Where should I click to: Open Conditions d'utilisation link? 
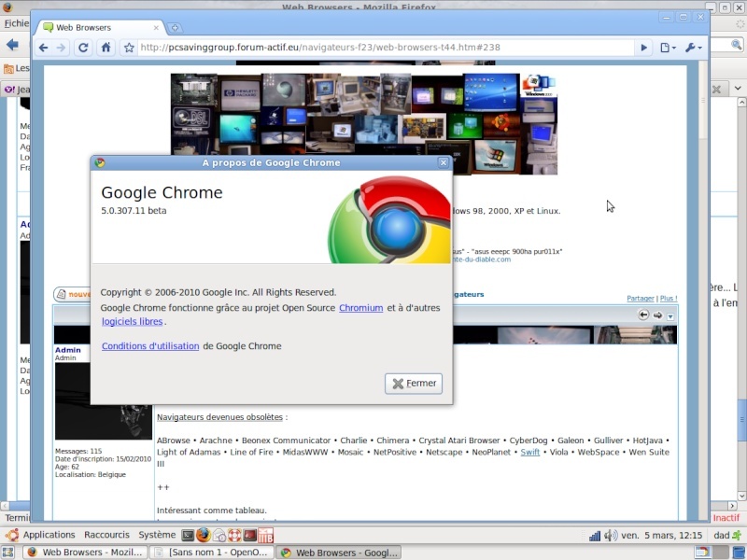click(x=150, y=346)
